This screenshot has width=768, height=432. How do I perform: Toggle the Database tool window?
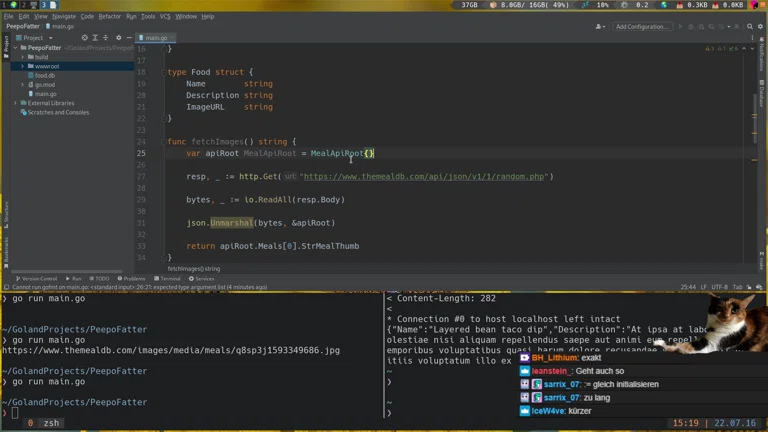pos(762,95)
